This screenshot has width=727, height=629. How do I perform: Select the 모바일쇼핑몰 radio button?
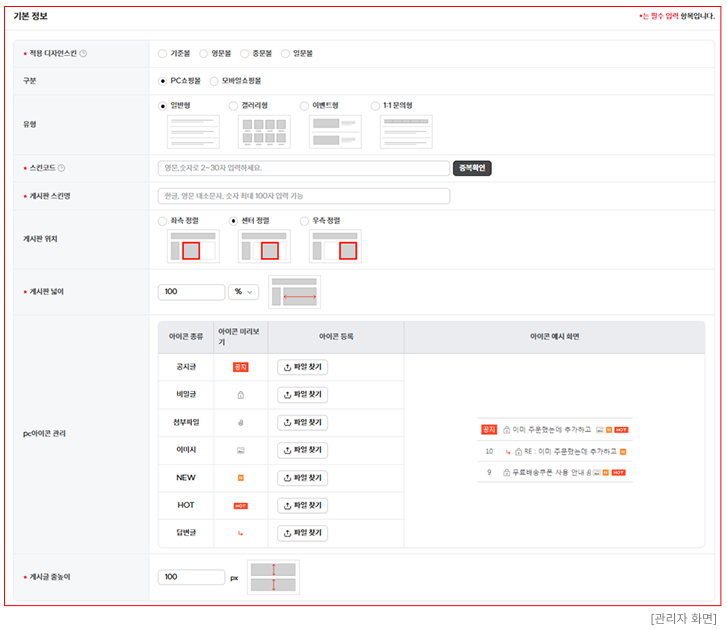[215, 80]
